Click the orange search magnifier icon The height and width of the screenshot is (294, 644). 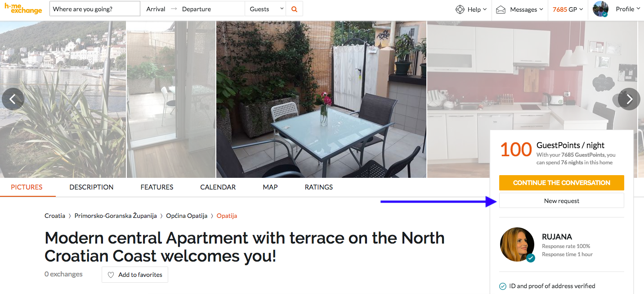[294, 9]
